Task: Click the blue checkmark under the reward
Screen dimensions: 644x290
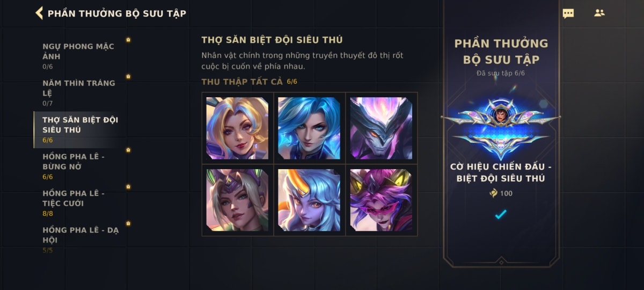Action: (x=501, y=214)
